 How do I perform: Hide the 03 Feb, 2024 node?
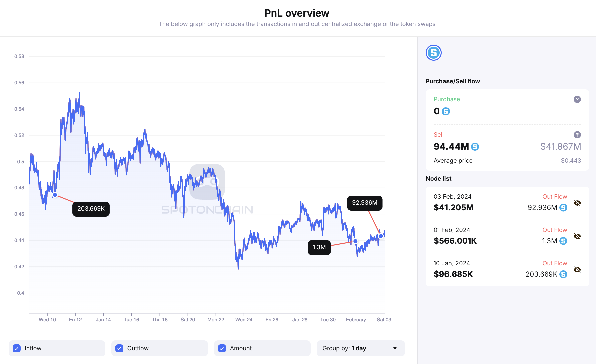point(577,203)
